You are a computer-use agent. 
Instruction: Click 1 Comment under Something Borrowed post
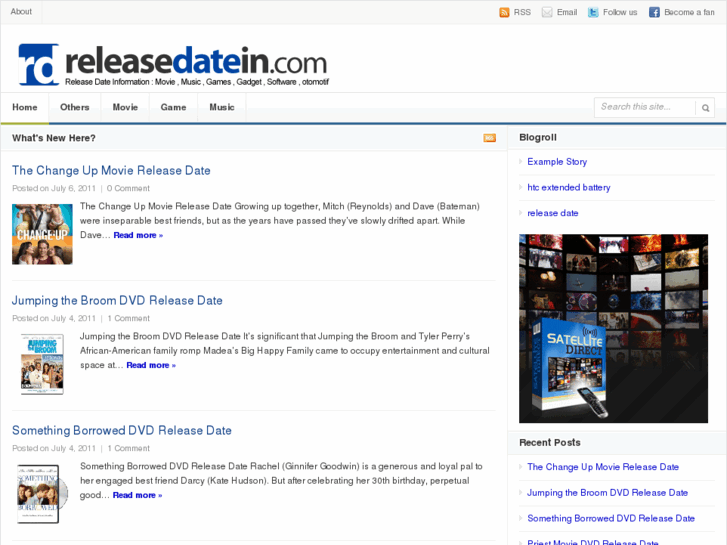[128, 448]
